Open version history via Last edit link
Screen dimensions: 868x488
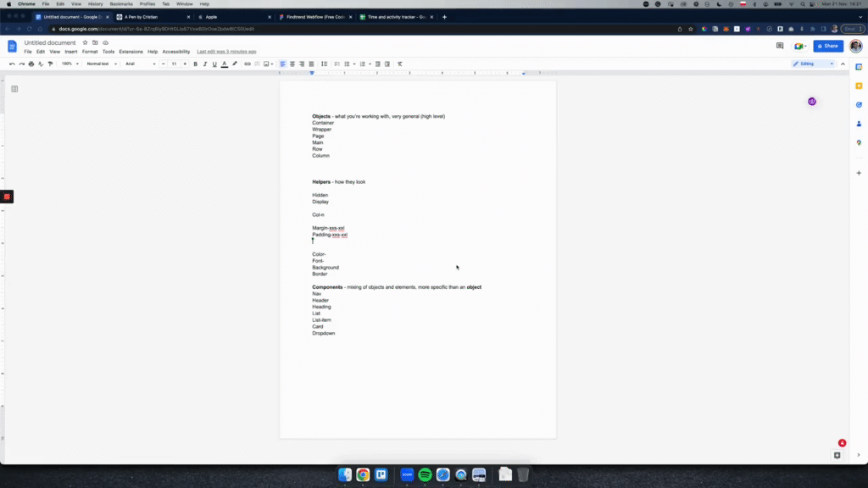click(227, 51)
